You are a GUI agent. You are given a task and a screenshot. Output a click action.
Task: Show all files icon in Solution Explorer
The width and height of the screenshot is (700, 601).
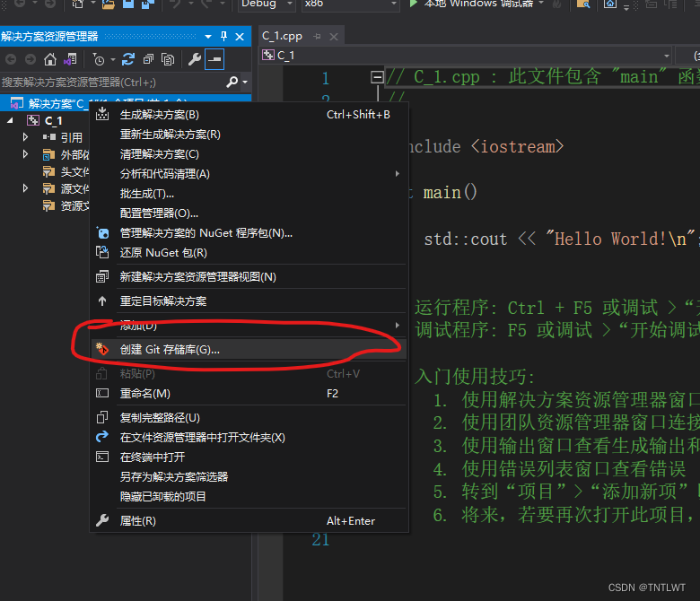tap(168, 59)
